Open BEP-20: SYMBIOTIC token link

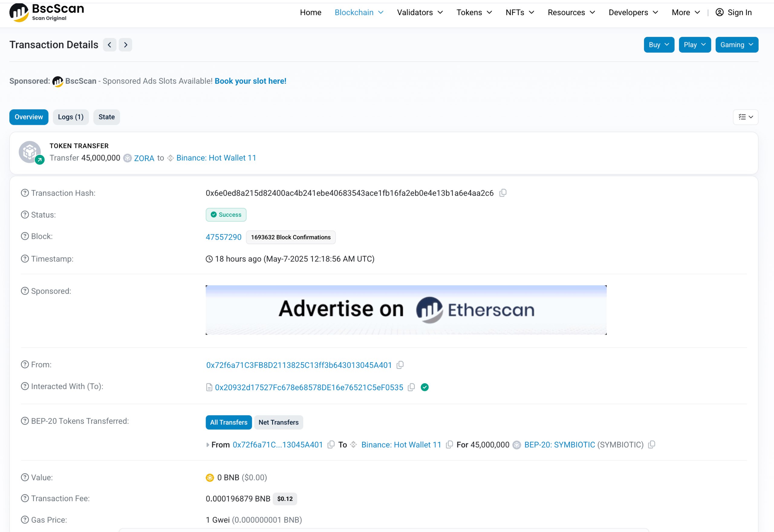559,445
